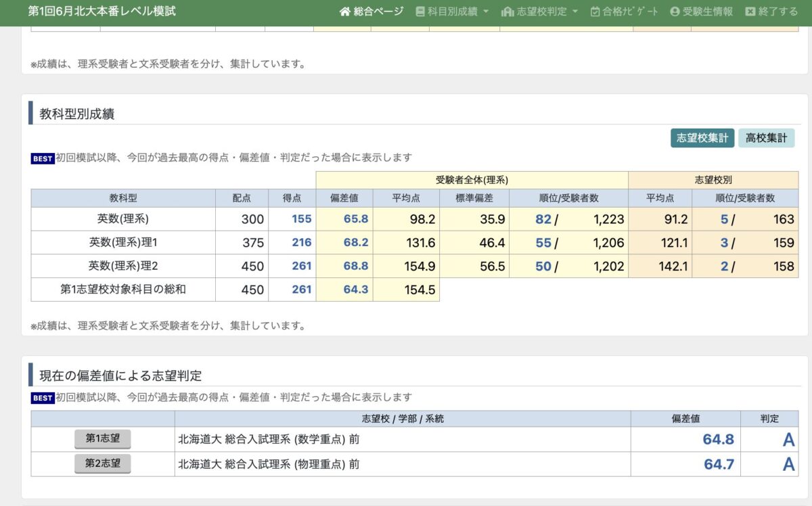Expand the 科目別成績 dropdown arrow
Screen dimensions: 812x506
coord(486,12)
